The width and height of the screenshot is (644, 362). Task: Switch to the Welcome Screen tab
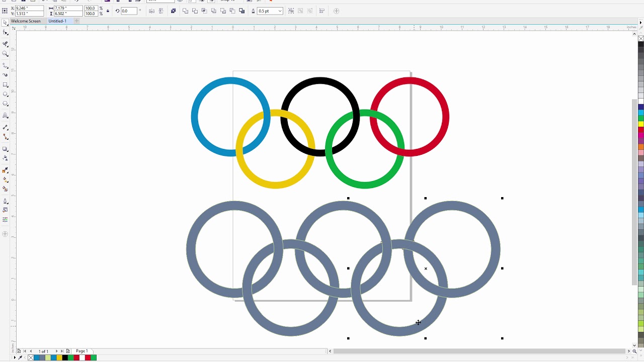(x=26, y=21)
